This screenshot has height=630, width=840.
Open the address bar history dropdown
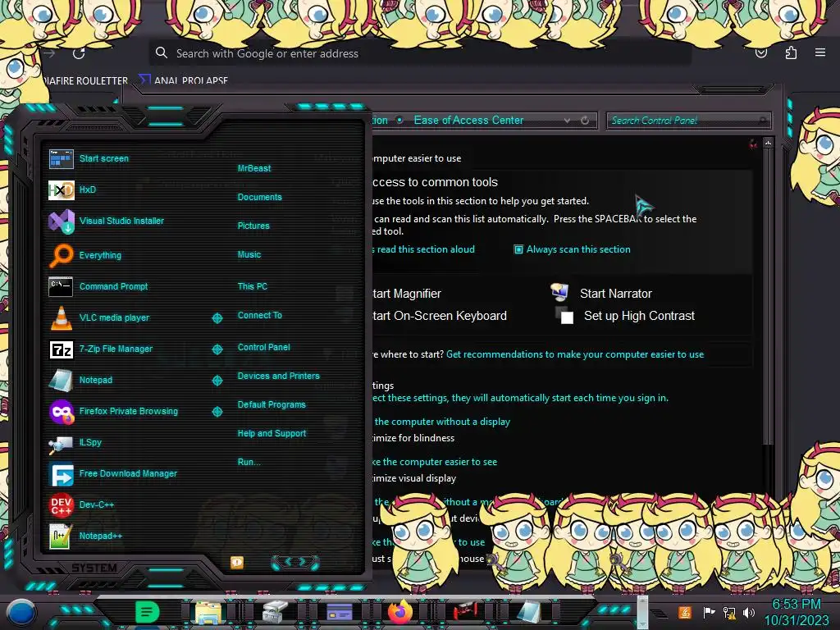pyautogui.click(x=567, y=121)
